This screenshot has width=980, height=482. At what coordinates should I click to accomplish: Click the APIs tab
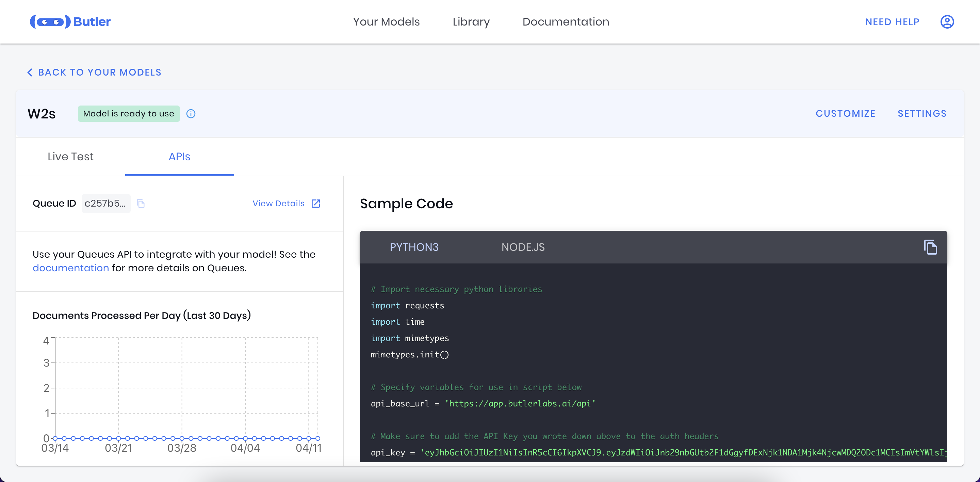(x=179, y=157)
